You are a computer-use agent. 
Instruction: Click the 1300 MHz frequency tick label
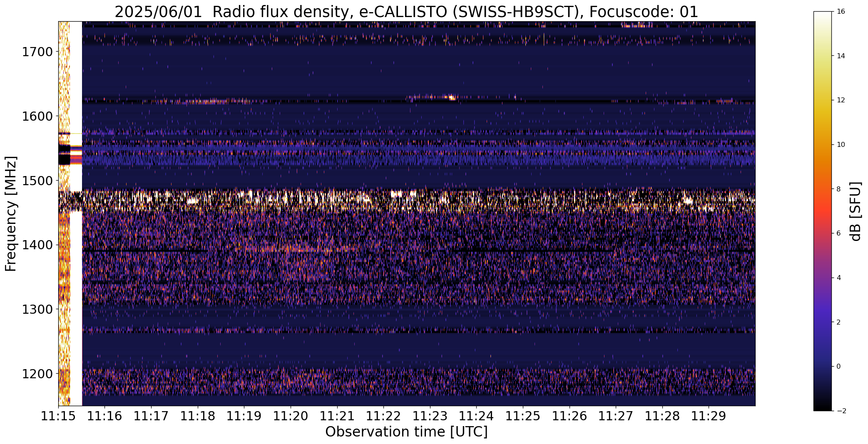37,309
